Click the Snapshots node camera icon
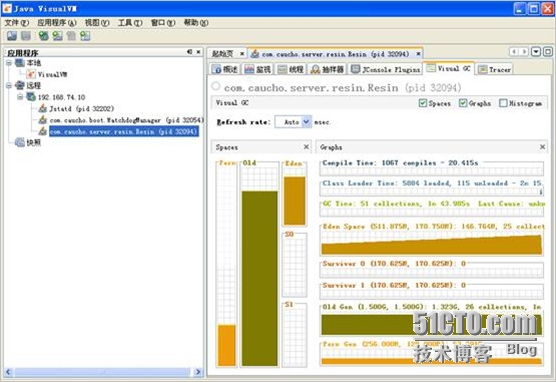This screenshot has height=382, width=556. click(x=20, y=142)
